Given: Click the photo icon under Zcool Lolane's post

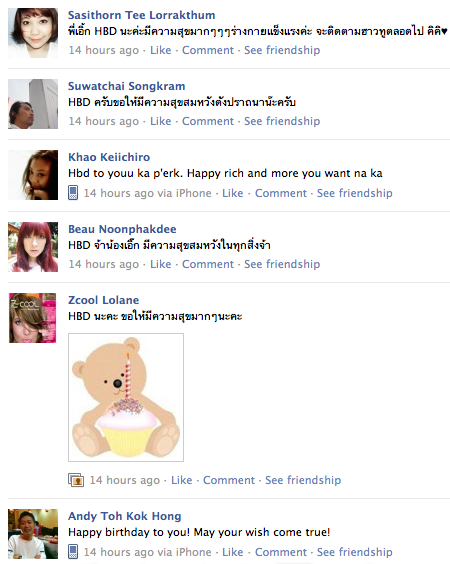Looking at the screenshot, I should [76, 480].
